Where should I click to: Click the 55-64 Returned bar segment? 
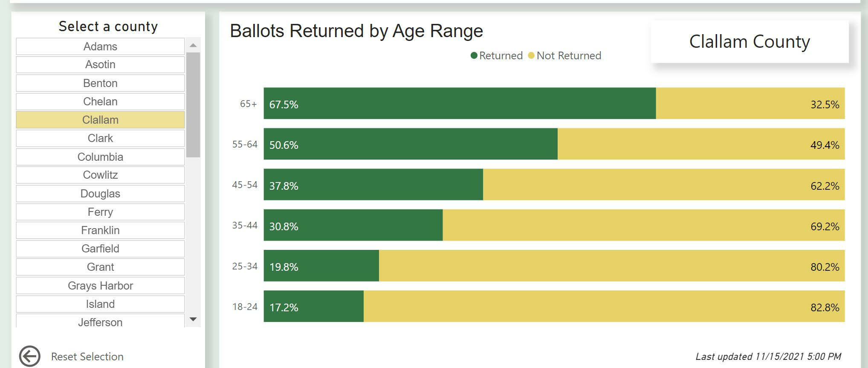[x=411, y=144]
